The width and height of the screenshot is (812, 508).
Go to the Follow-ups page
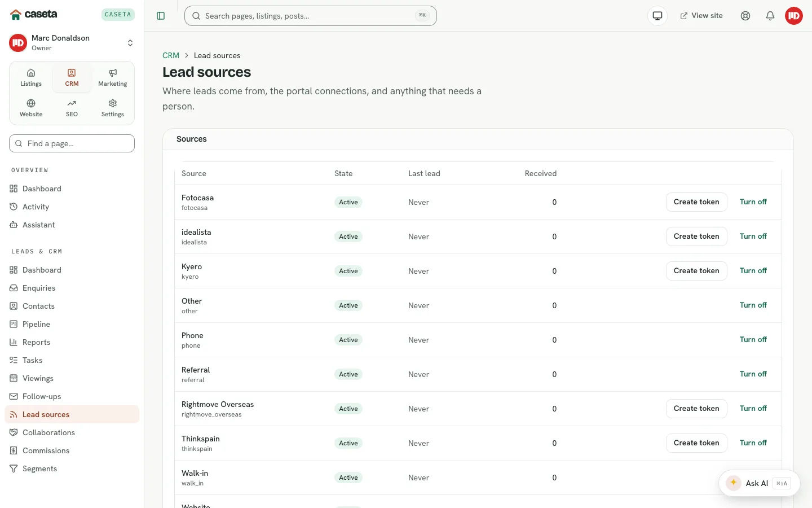(72, 396)
